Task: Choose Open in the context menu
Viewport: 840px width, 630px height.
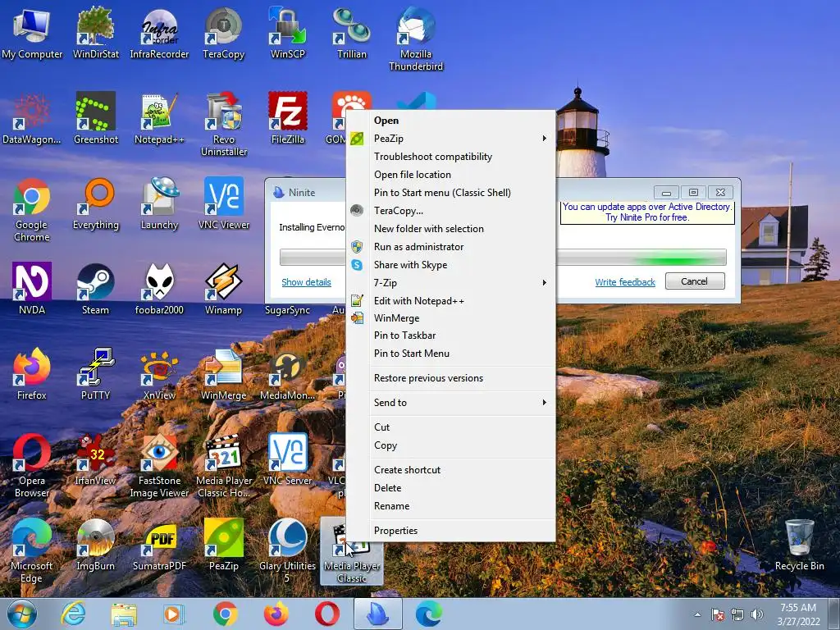Action: click(450, 121)
